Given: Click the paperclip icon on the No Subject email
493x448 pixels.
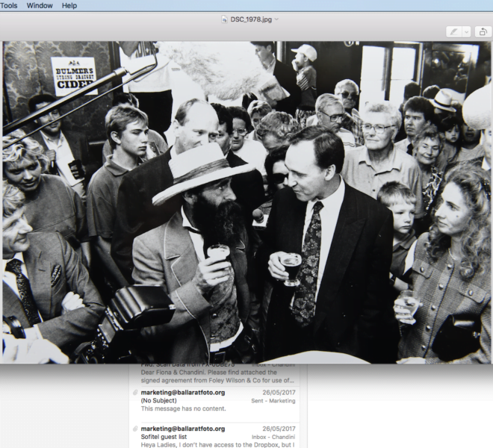Looking at the screenshot, I should pos(135,392).
